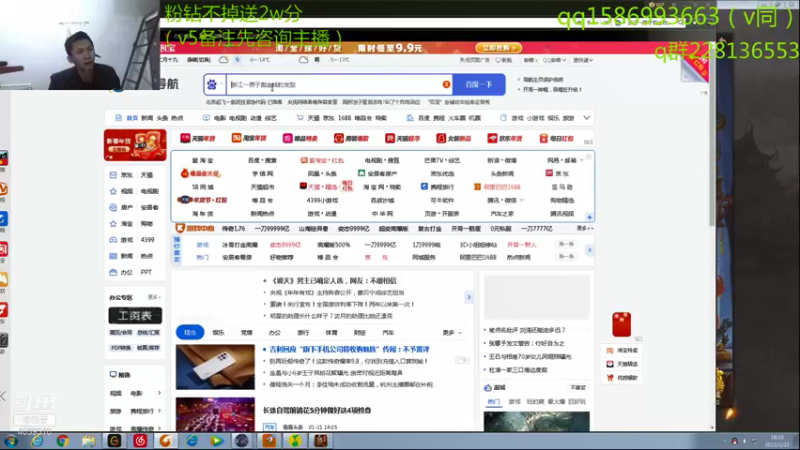Click the 办公 sidebar briefcase icon
The image size is (800, 450).
113,272
